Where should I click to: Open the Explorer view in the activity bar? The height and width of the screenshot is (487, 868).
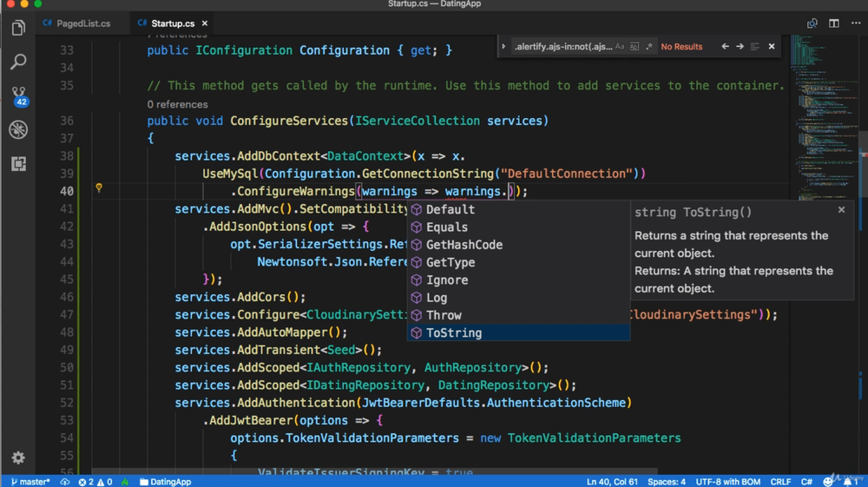pos(18,28)
